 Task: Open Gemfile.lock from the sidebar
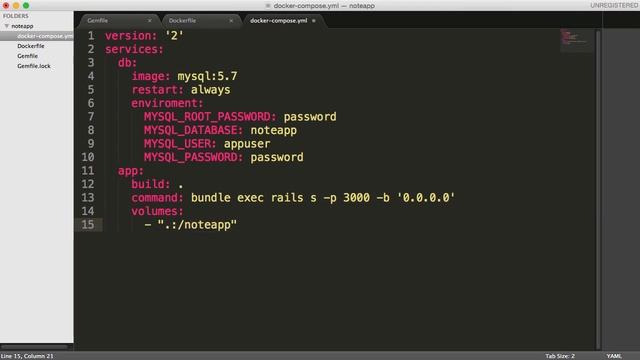[34, 66]
